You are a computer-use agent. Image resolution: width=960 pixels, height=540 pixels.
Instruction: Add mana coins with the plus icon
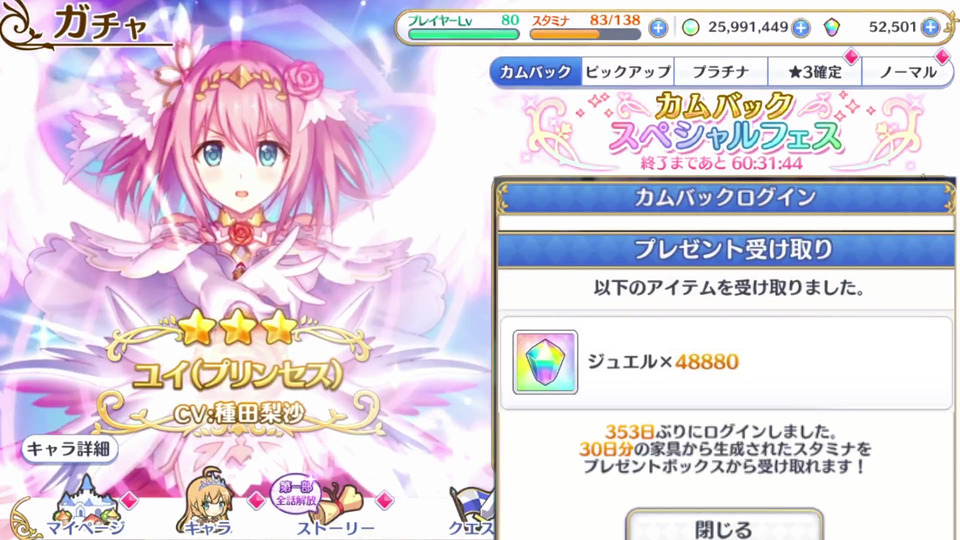(x=801, y=28)
